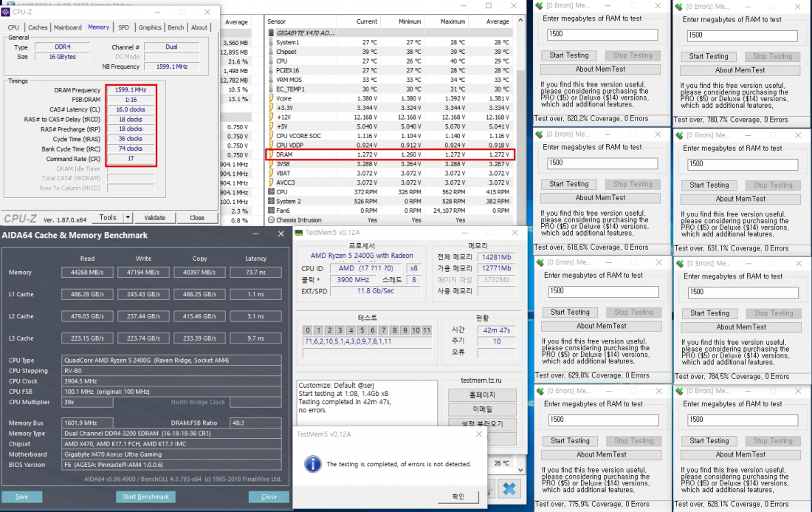Click the TestMem5 main window title icon
The height and width of the screenshot is (512, 812).
tap(299, 233)
